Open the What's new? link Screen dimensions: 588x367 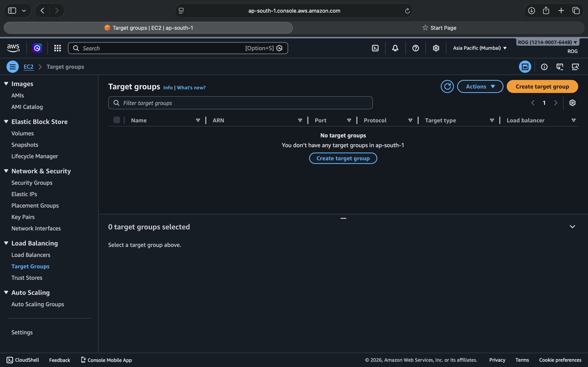(x=191, y=88)
